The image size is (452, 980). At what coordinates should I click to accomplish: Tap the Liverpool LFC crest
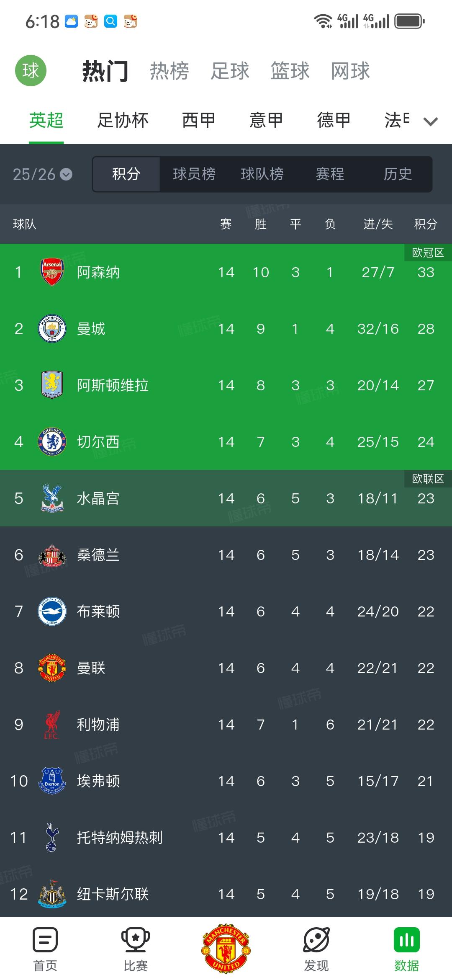(x=52, y=725)
